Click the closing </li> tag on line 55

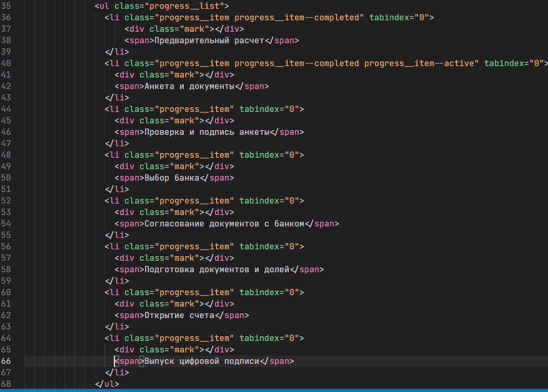tap(117, 235)
